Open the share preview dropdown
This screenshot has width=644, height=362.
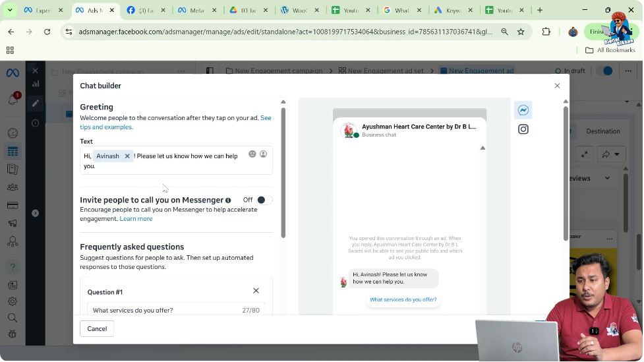pos(612,154)
